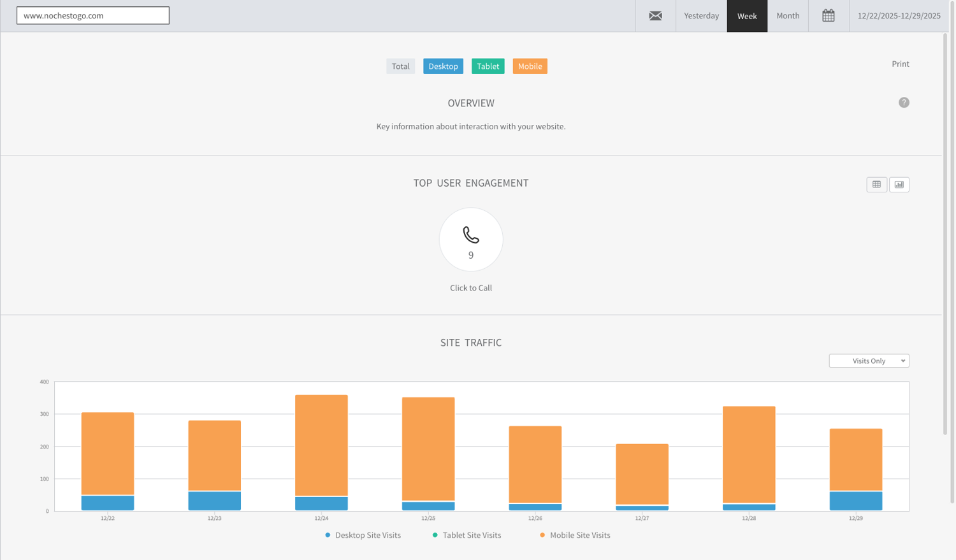Viewport: 956px width, 560px height.
Task: Select the Yesterday time range tab
Action: pyautogui.click(x=701, y=16)
